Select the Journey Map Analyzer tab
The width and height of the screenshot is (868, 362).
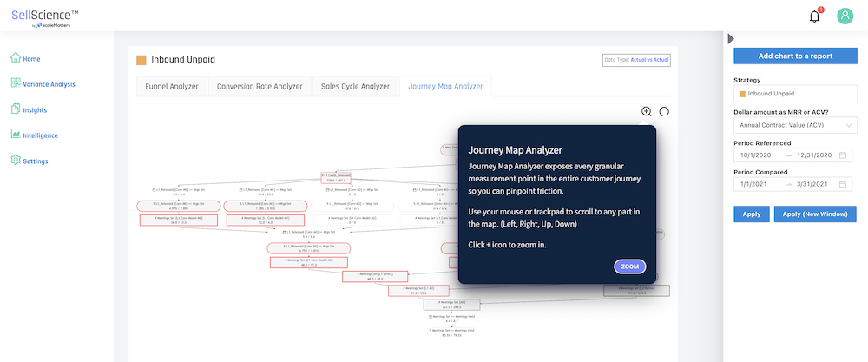[445, 86]
